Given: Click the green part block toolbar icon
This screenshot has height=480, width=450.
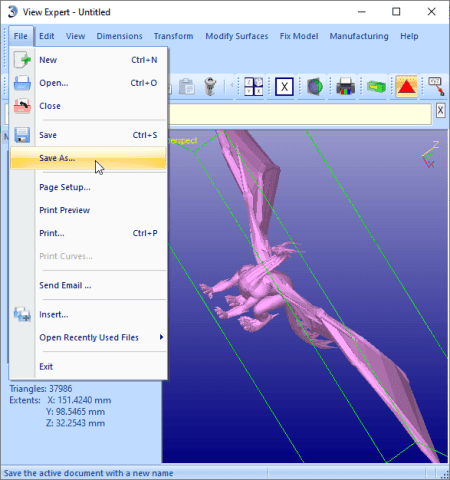Looking at the screenshot, I should (x=376, y=87).
